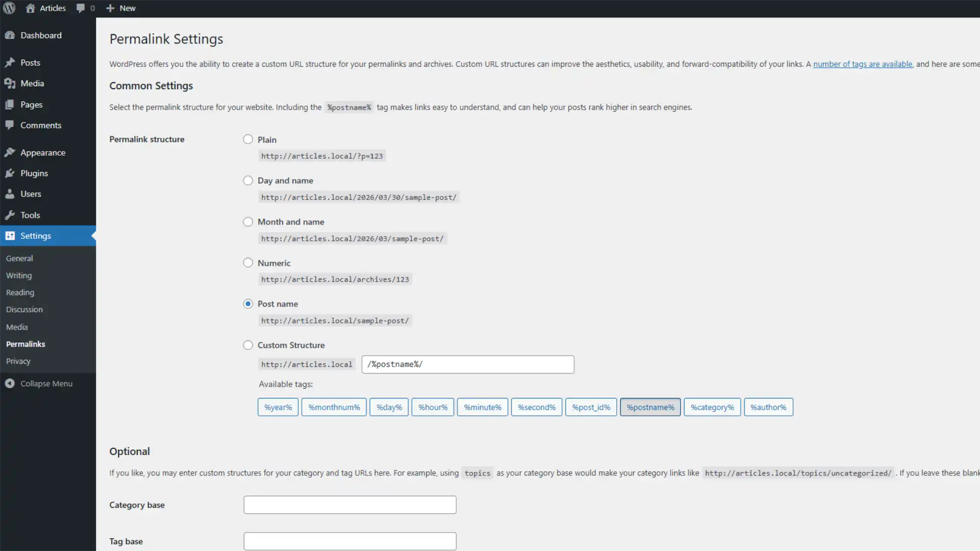Image resolution: width=980 pixels, height=551 pixels.
Task: Insert the %category% tag
Action: tap(713, 407)
